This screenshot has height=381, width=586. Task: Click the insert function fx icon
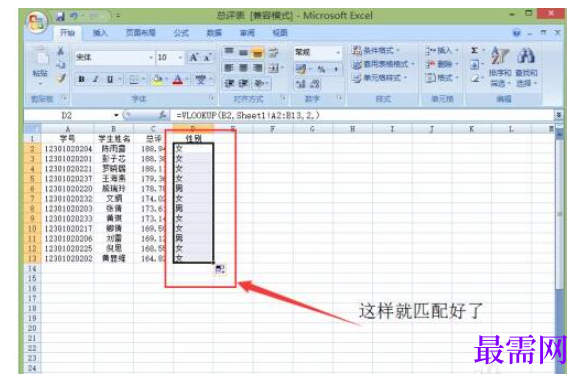click(x=162, y=115)
